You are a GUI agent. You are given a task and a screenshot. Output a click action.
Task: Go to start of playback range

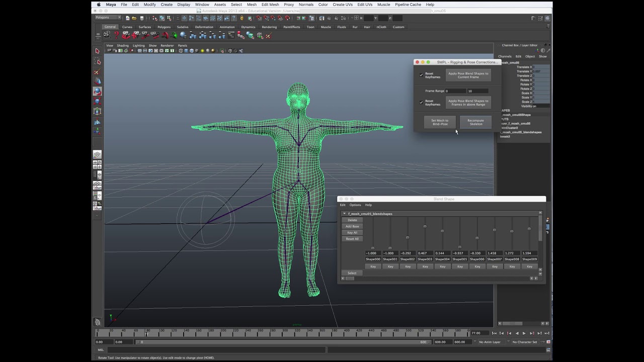pos(494,333)
